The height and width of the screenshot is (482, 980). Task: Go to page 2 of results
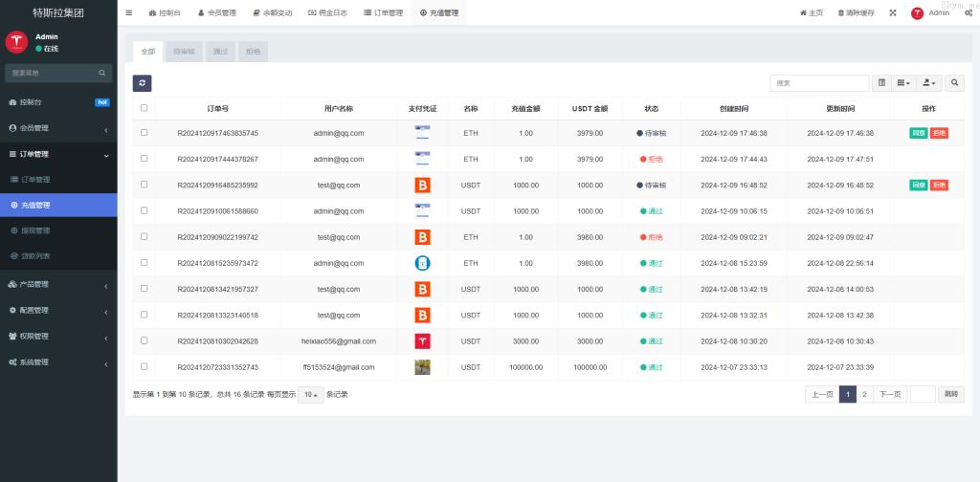864,394
